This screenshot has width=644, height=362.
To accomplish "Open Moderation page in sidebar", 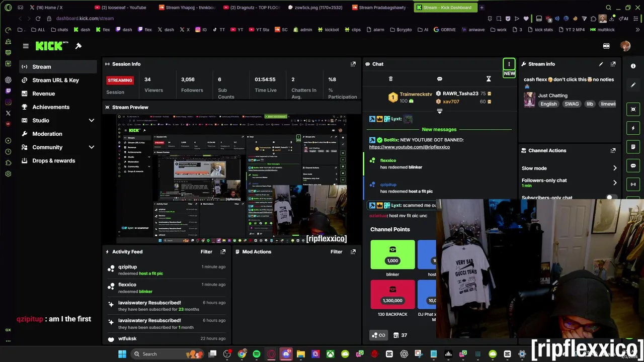I will (x=58, y=134).
